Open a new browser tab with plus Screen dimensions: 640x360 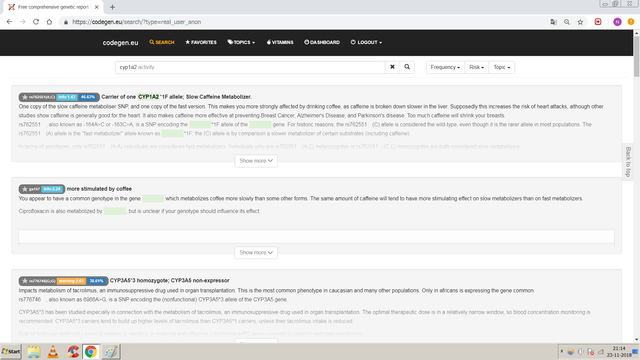click(112, 7)
